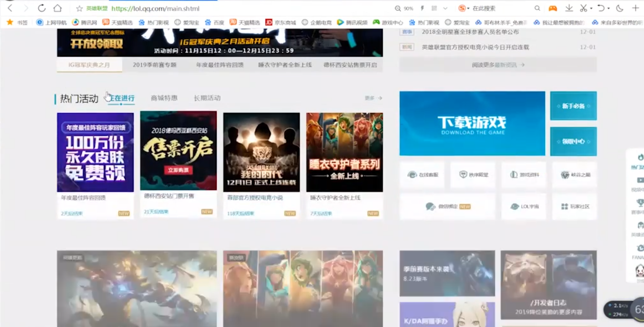The height and width of the screenshot is (327, 644).
Task: Open the 100万份永久皮肤免费领 activity card
Action: 95,152
